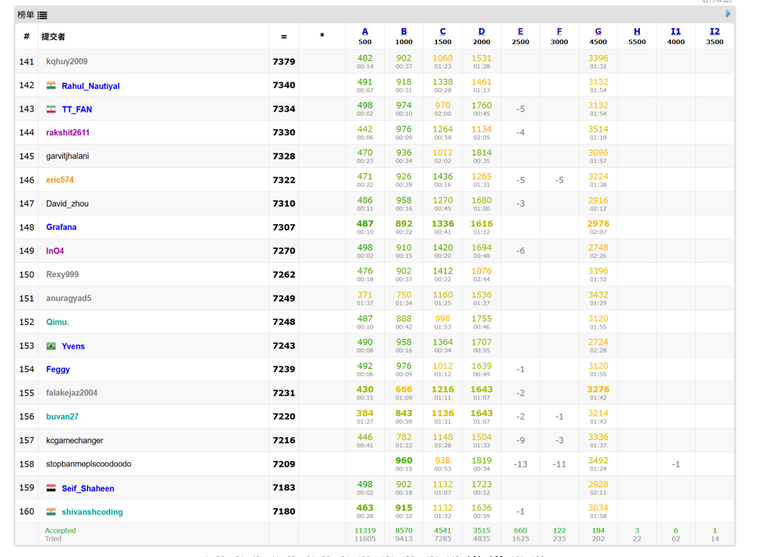Open eric574's profile link
This screenshot has height=557, width=768.
60,180
